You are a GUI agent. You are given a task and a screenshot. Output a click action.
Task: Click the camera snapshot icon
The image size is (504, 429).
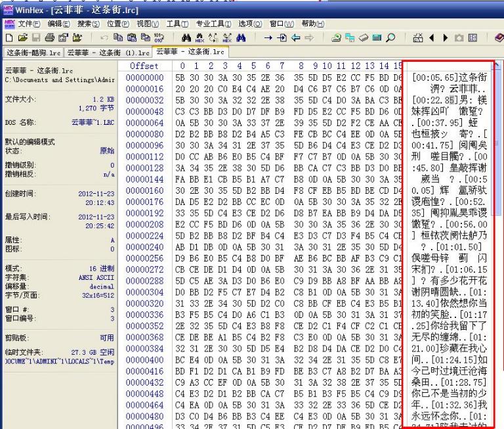(x=459, y=38)
